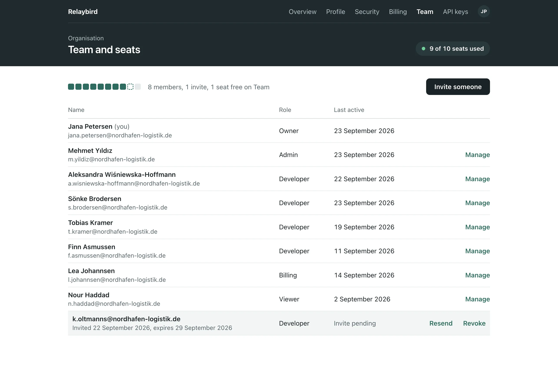Click the Team and seats heading
The width and height of the screenshot is (558, 392).
[104, 50]
